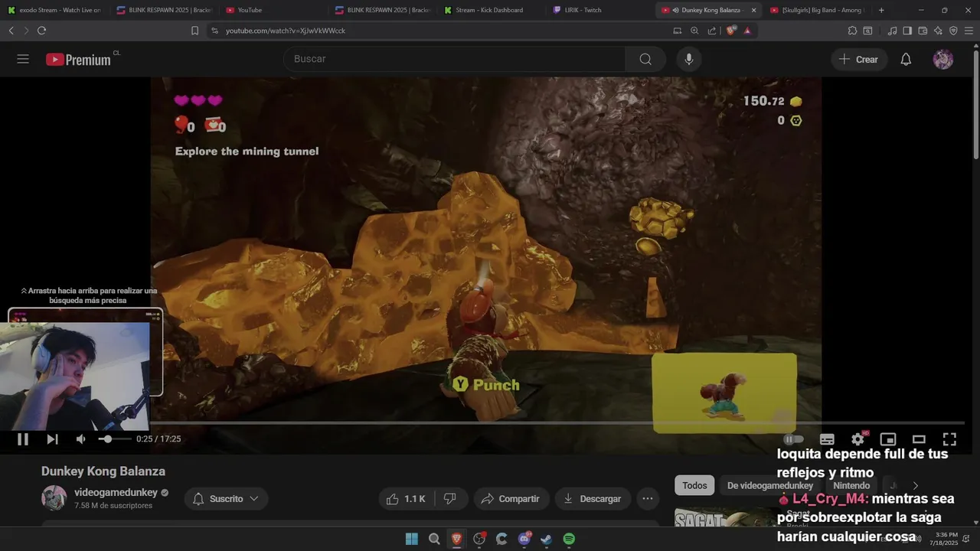
Task: Open the account avatar menu
Action: (x=943, y=59)
